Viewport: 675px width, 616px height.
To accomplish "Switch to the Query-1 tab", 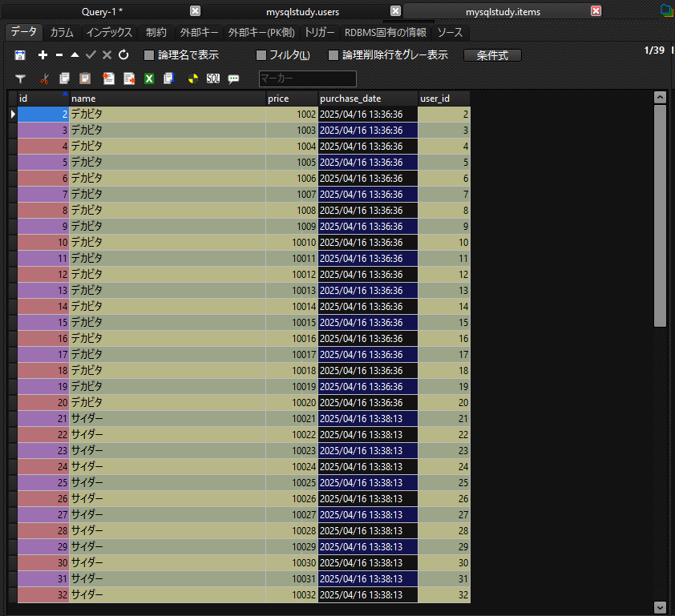I will coord(102,11).
